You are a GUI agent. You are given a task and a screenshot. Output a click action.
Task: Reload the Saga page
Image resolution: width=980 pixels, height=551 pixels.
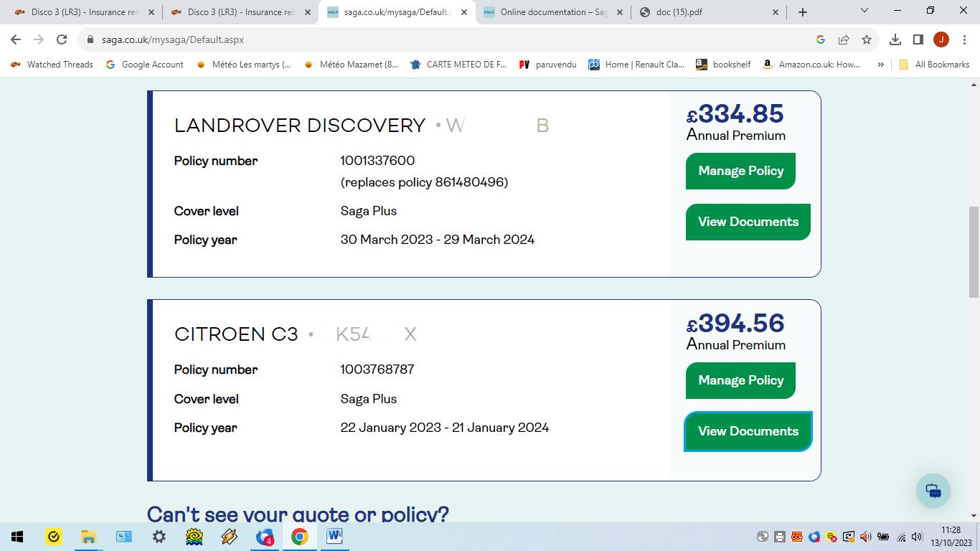(62, 39)
